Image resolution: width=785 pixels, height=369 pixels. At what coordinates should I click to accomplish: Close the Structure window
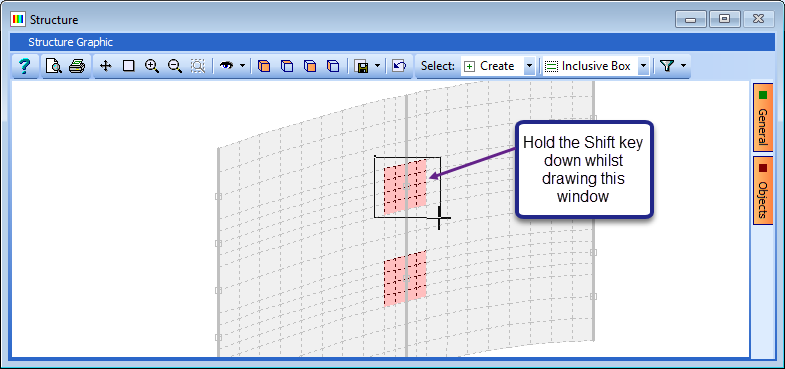point(757,20)
